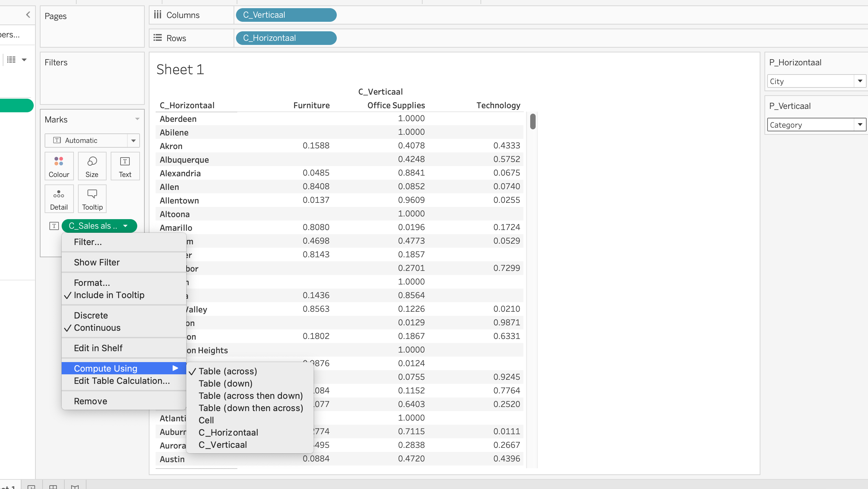Click the table's vertical scrollbar thumb
The image size is (868, 489).
coord(533,121)
